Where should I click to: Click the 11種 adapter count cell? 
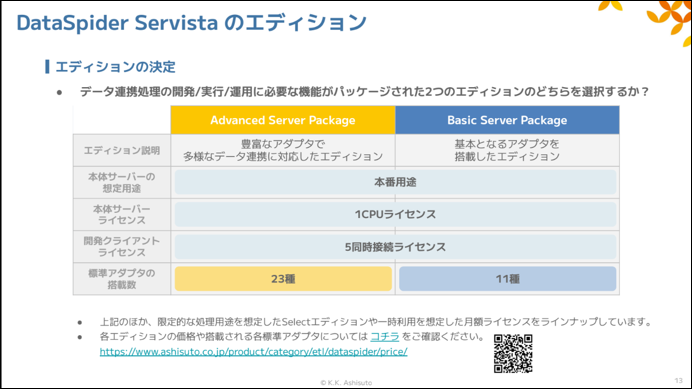click(x=508, y=279)
